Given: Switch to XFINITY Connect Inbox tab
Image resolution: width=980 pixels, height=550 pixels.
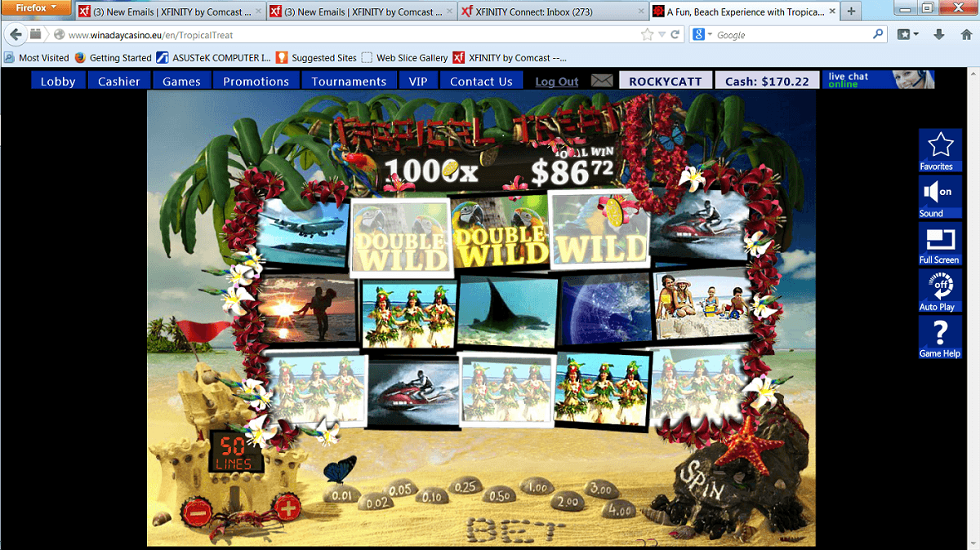Looking at the screenshot, I should point(551,11).
